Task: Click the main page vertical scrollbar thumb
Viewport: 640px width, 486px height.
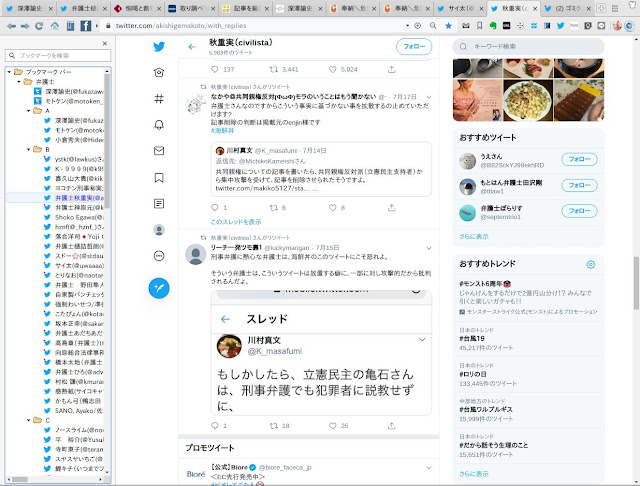Action: [x=636, y=283]
